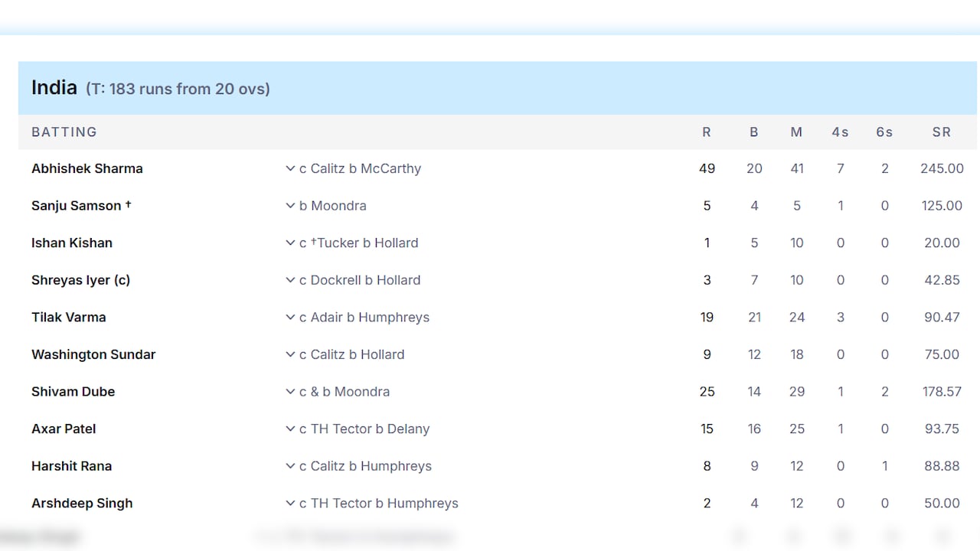
Task: Open Shreyas Iyer (c) player profile
Action: click(80, 280)
